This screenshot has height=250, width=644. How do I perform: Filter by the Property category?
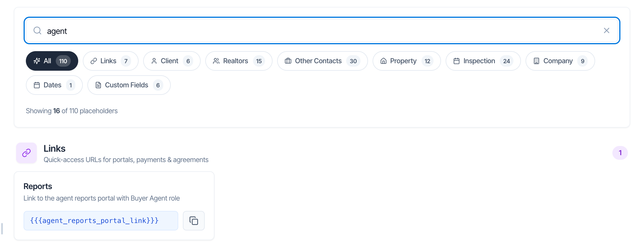tap(407, 61)
